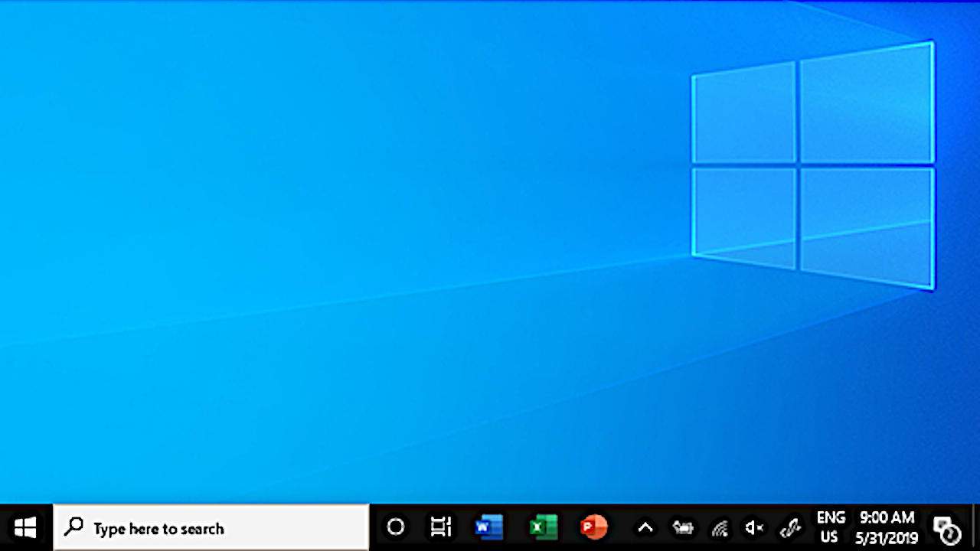Click Show desktop sliver at taskbar end
Screen dimensions: 980x551
click(975, 528)
